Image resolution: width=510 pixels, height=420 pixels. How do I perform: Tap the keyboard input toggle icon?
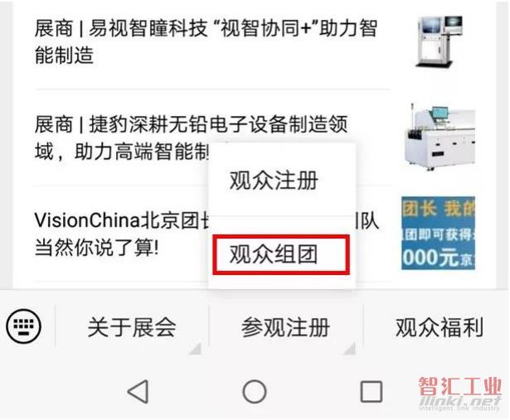pos(24,326)
